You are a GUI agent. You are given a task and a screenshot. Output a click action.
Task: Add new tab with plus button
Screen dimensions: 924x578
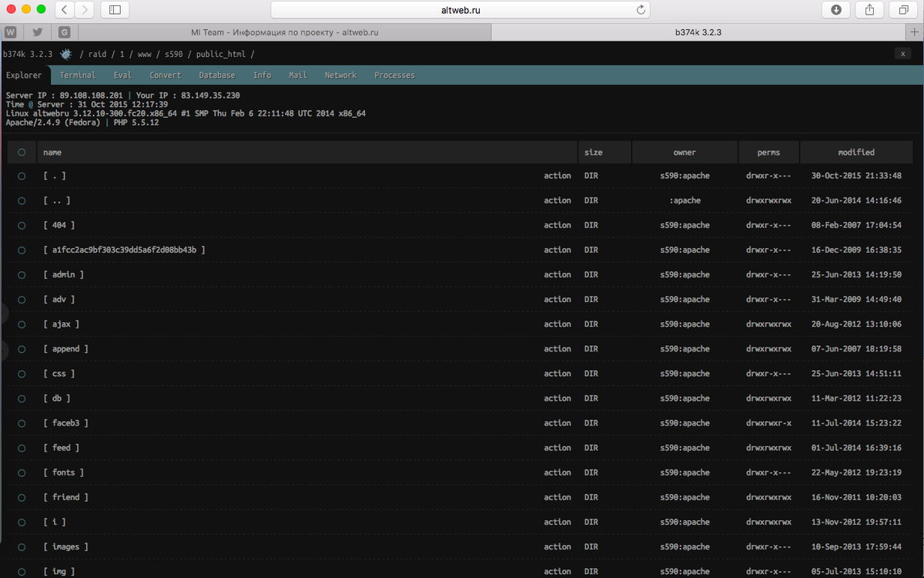[914, 32]
